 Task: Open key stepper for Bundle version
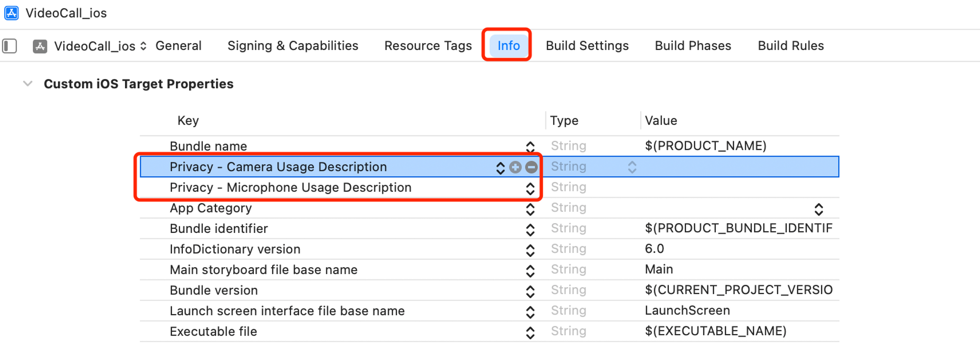tap(530, 291)
